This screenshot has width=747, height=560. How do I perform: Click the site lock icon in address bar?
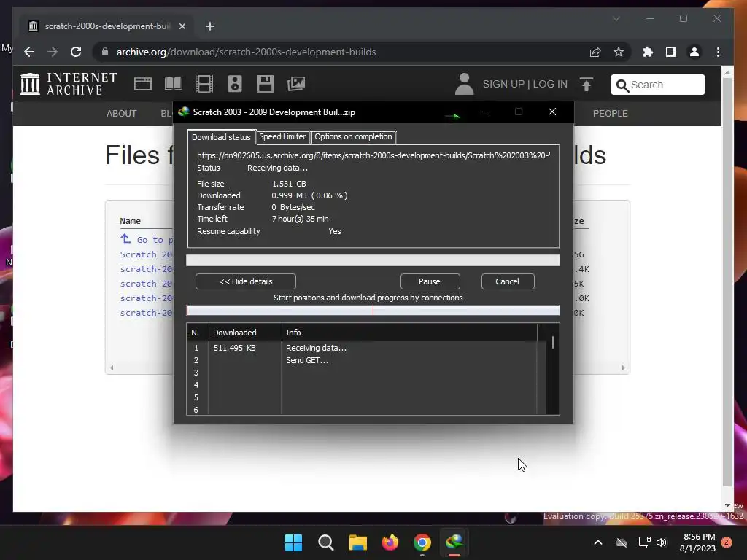click(x=105, y=52)
